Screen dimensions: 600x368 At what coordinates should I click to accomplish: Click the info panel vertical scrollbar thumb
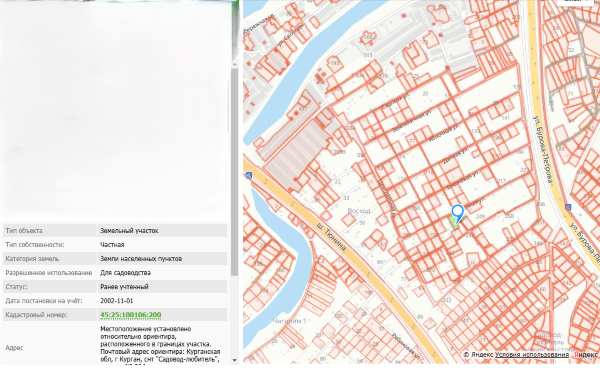(235, 172)
